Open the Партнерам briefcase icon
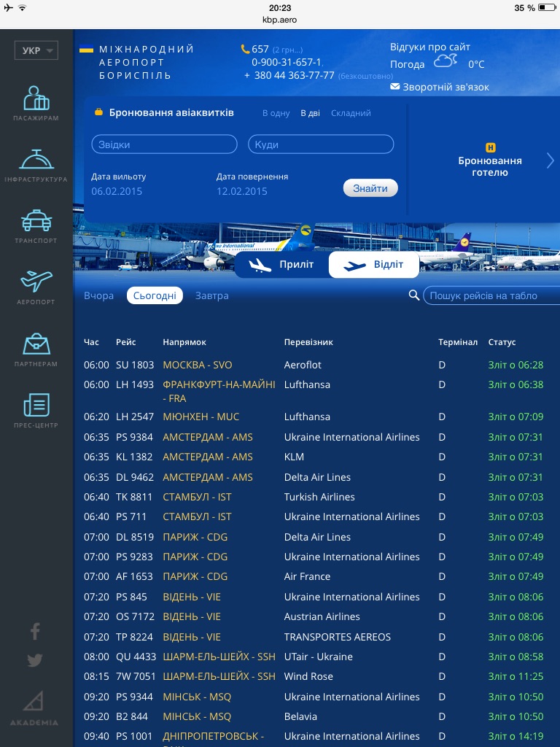 coord(36,344)
